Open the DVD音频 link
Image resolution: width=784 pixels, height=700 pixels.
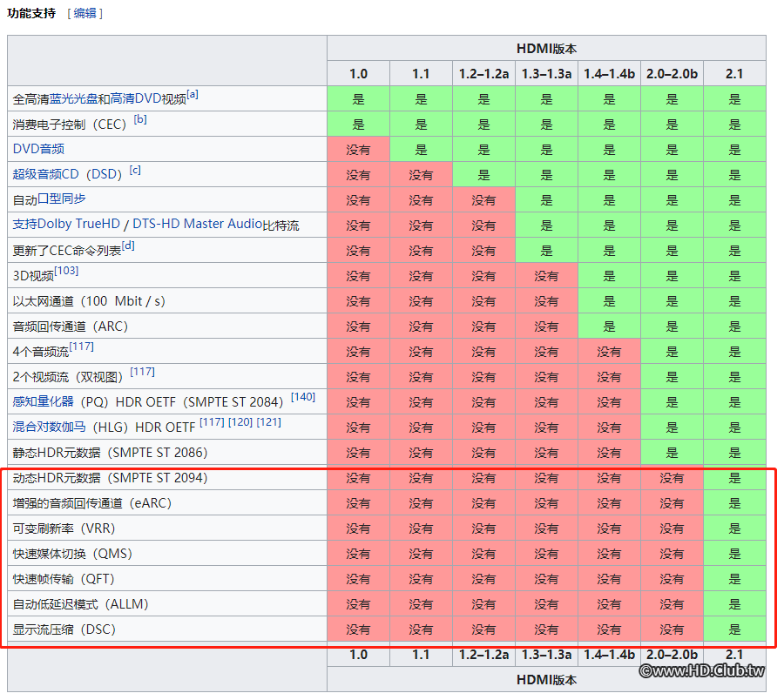(38, 150)
